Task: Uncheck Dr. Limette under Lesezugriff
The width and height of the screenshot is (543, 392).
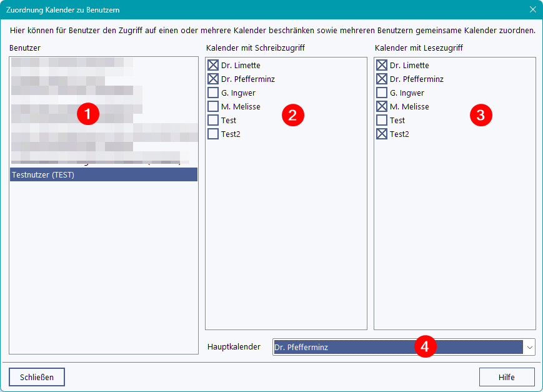Action: pyautogui.click(x=382, y=65)
